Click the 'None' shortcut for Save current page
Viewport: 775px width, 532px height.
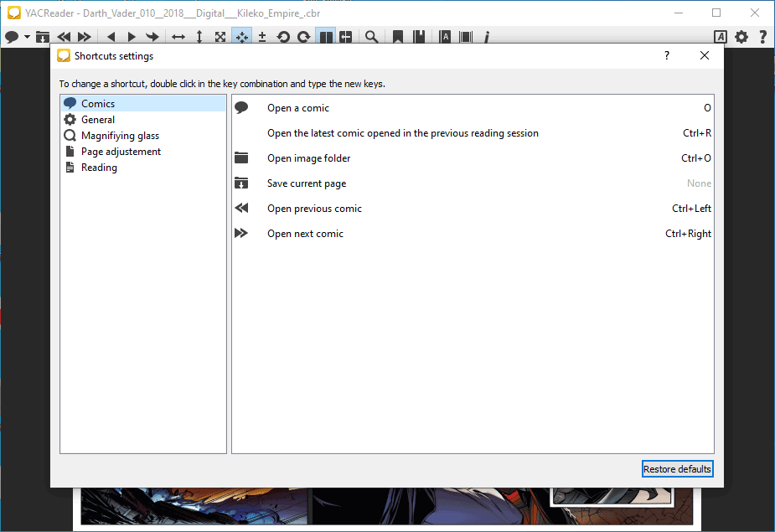coord(699,183)
